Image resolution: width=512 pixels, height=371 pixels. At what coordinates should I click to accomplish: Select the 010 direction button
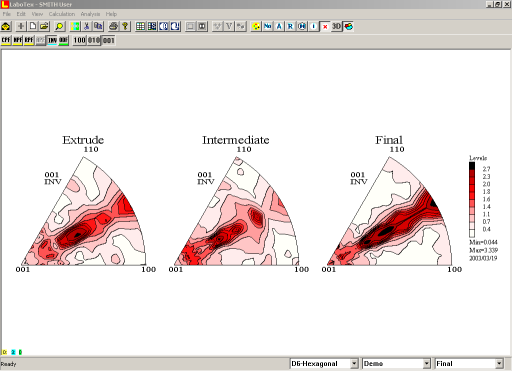tap(94, 40)
